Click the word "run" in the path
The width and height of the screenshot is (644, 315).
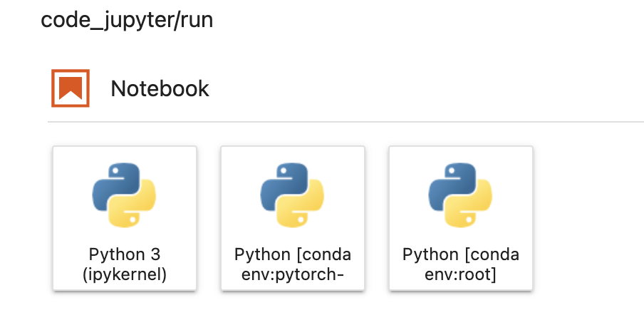click(197, 20)
